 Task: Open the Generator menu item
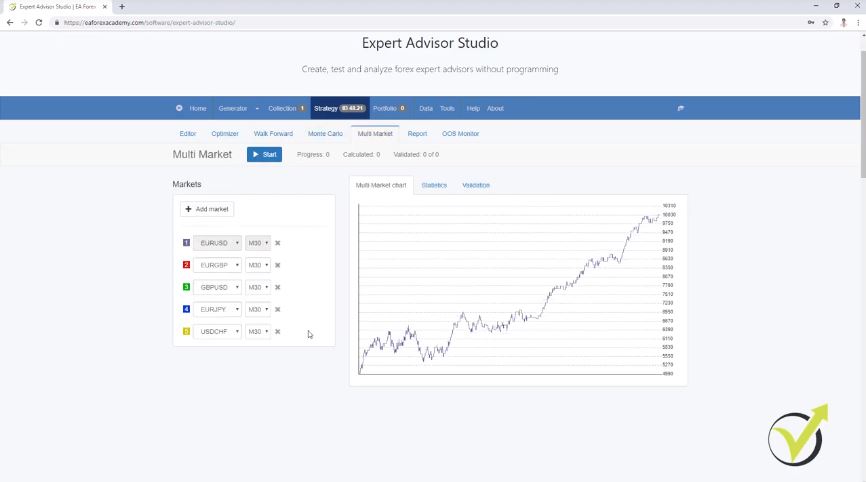click(x=233, y=109)
